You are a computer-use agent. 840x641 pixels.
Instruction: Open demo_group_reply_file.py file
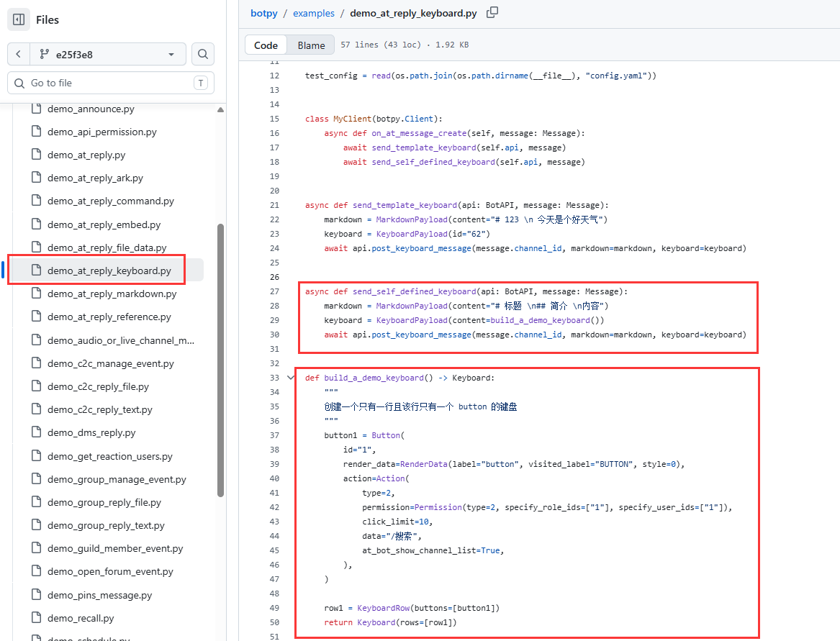click(x=104, y=501)
